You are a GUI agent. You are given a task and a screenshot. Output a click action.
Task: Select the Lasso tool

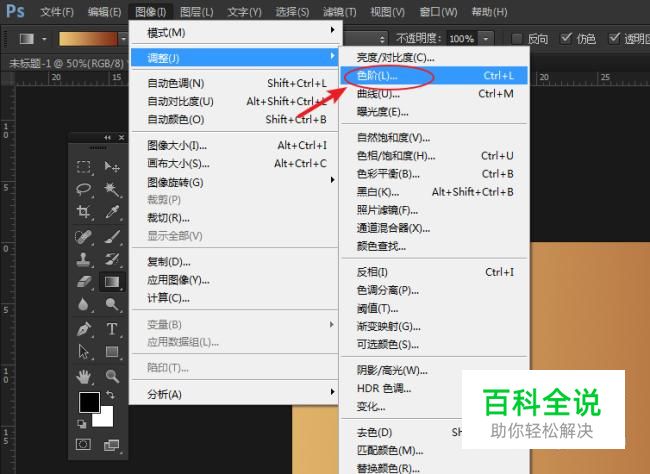point(84,189)
